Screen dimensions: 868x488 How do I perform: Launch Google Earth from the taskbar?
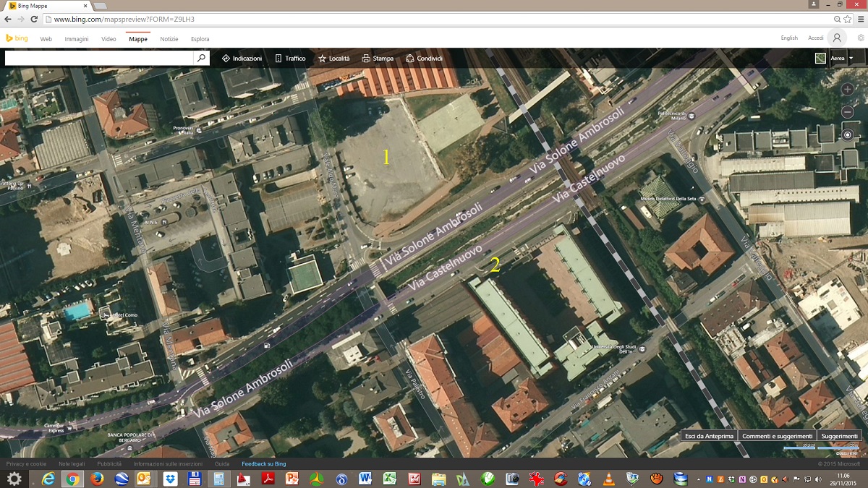tap(122, 479)
